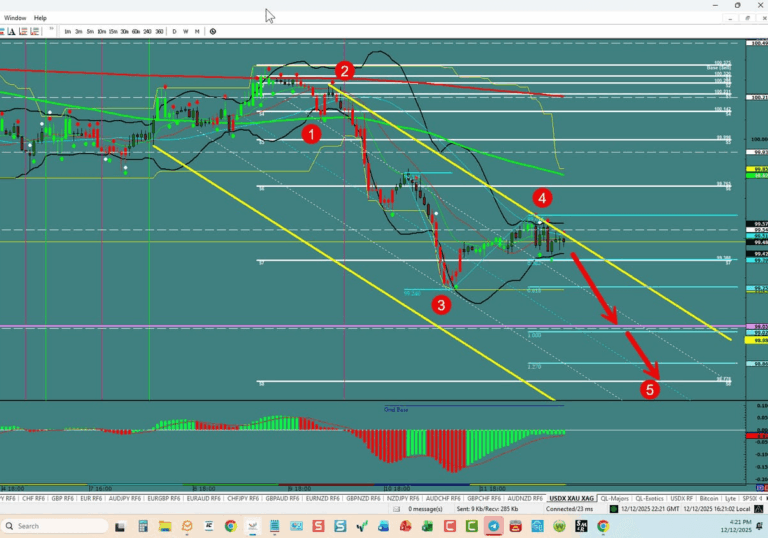Open last Chrome icon in taskbar
768x538 pixels.
tap(603, 526)
